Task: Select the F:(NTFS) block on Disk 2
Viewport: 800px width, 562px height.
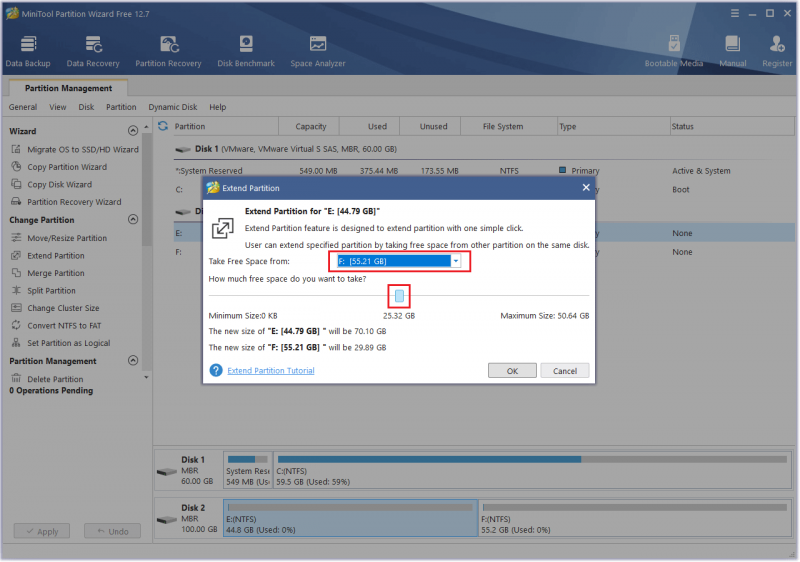Action: (x=635, y=518)
